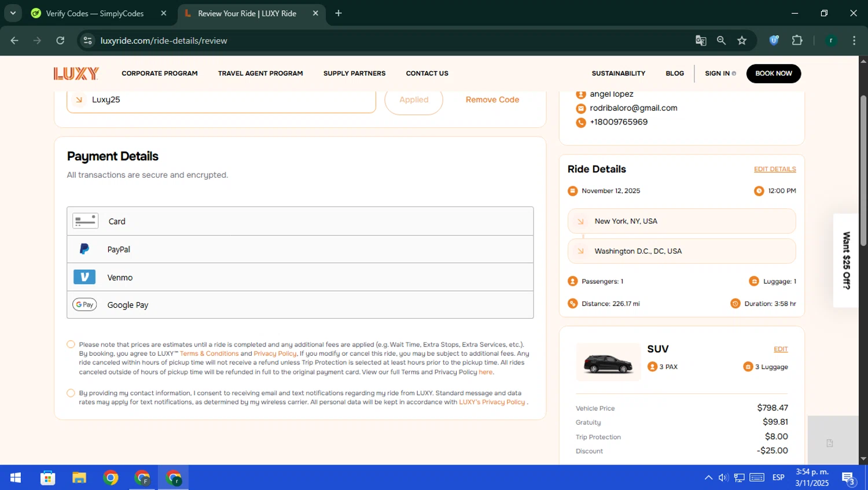Click the phone icon beside +18009765969

point(581,123)
